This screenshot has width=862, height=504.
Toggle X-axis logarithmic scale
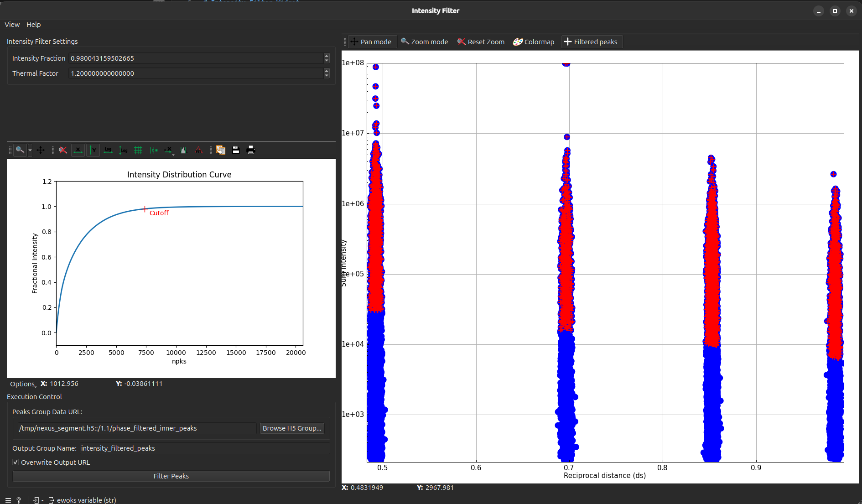[108, 150]
